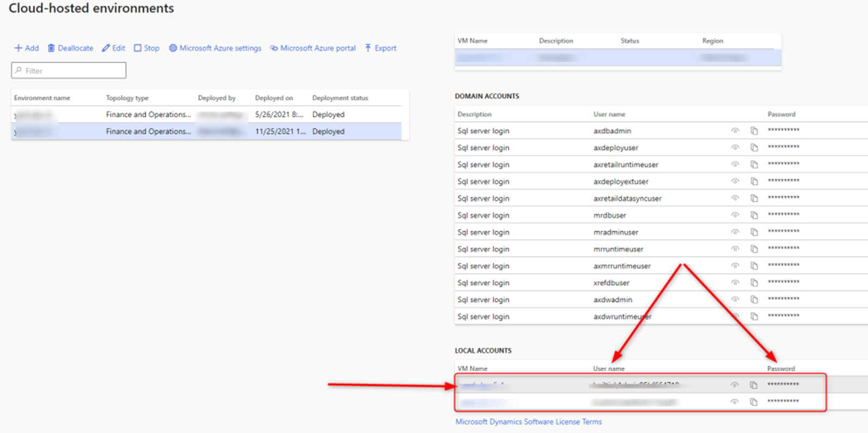Copy xrefdbuser password
This screenshot has height=433, width=868.
click(x=754, y=282)
